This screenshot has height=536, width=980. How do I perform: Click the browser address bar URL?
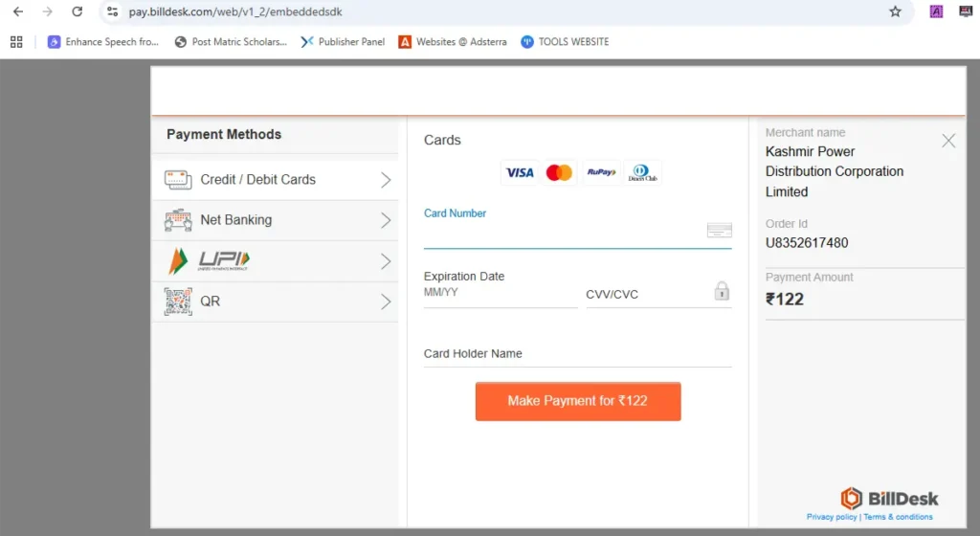[235, 11]
